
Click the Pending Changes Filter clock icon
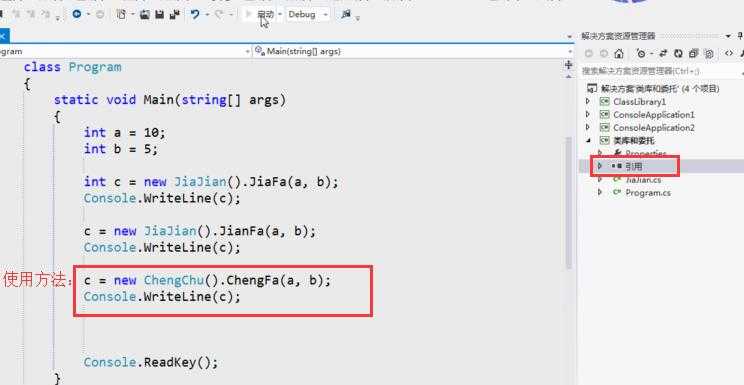pos(641,54)
